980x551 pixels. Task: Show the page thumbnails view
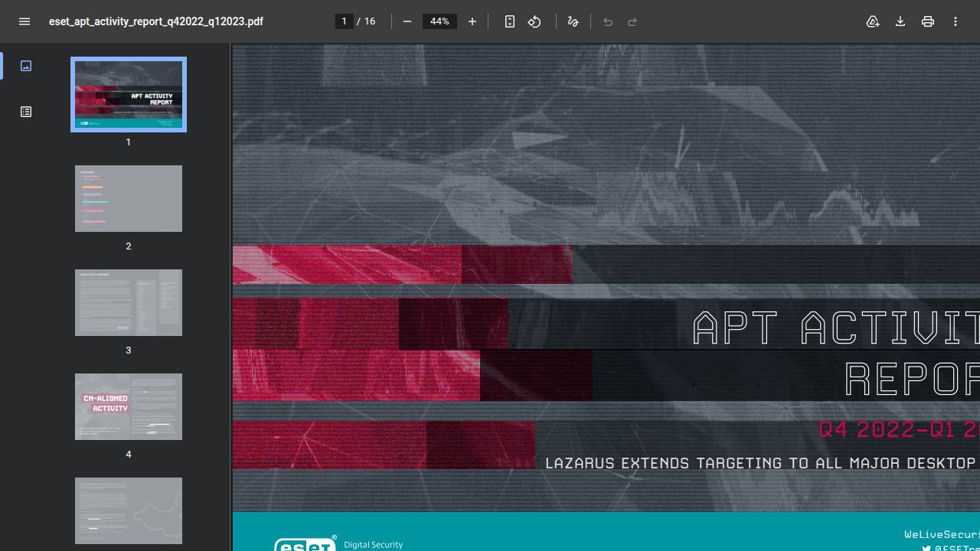(26, 66)
